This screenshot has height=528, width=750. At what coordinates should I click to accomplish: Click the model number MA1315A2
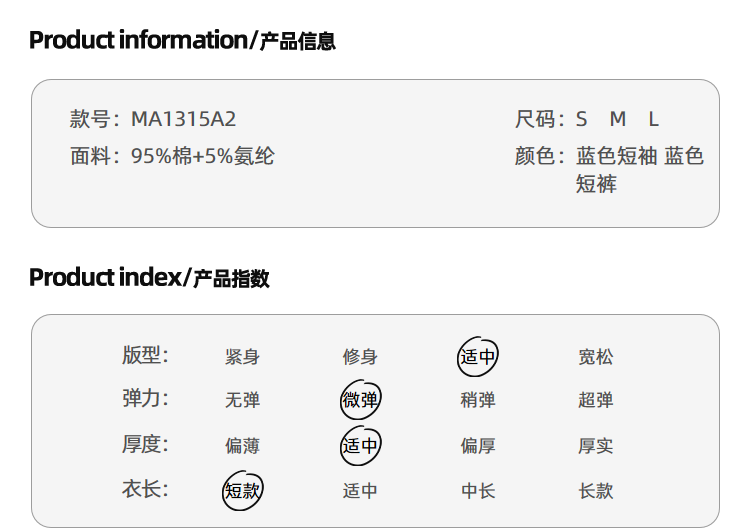point(184,120)
